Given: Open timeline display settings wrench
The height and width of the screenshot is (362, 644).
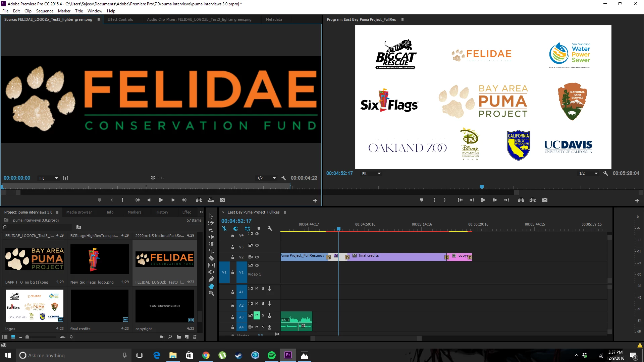Looking at the screenshot, I should pos(270,229).
